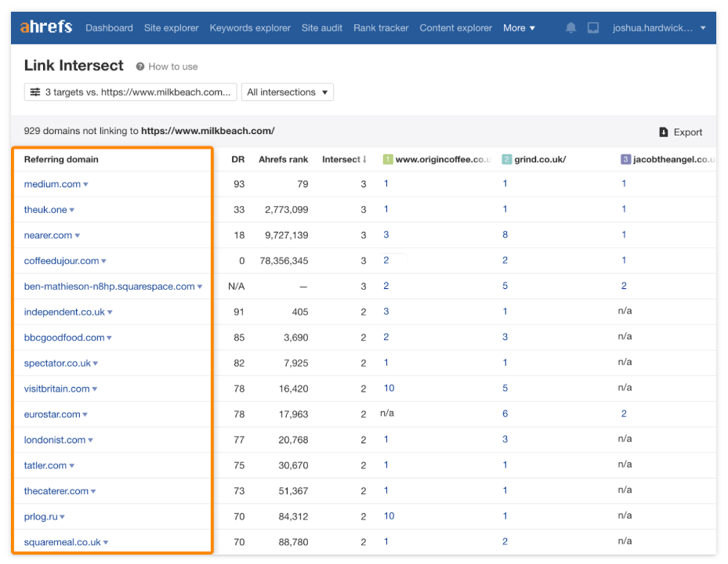Expand visitbritain.com dropdown arrow

tap(94, 389)
